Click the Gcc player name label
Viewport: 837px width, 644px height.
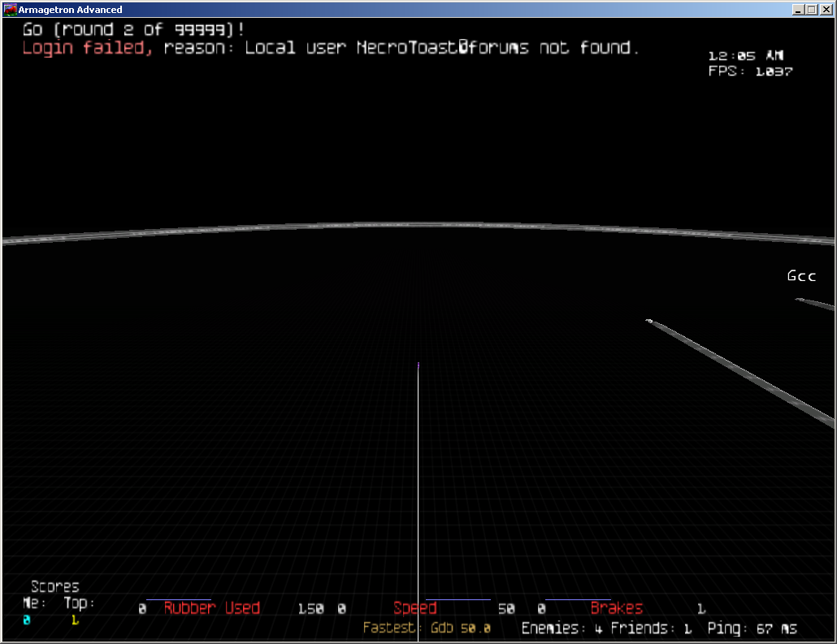[x=800, y=276]
